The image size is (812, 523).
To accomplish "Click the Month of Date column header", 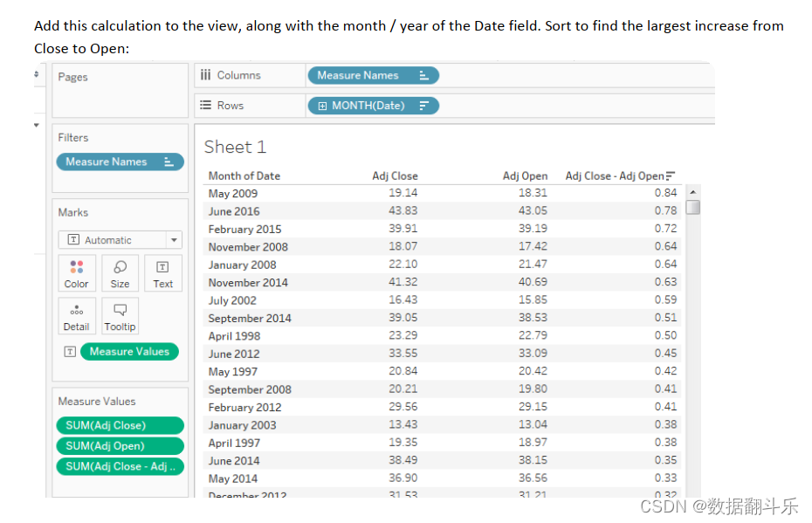I will pyautogui.click(x=244, y=176).
